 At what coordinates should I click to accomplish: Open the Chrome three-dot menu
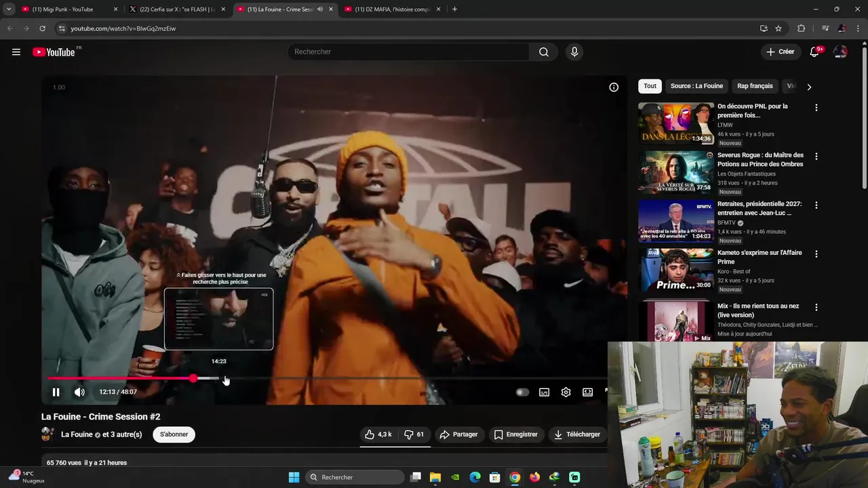pyautogui.click(x=859, y=28)
